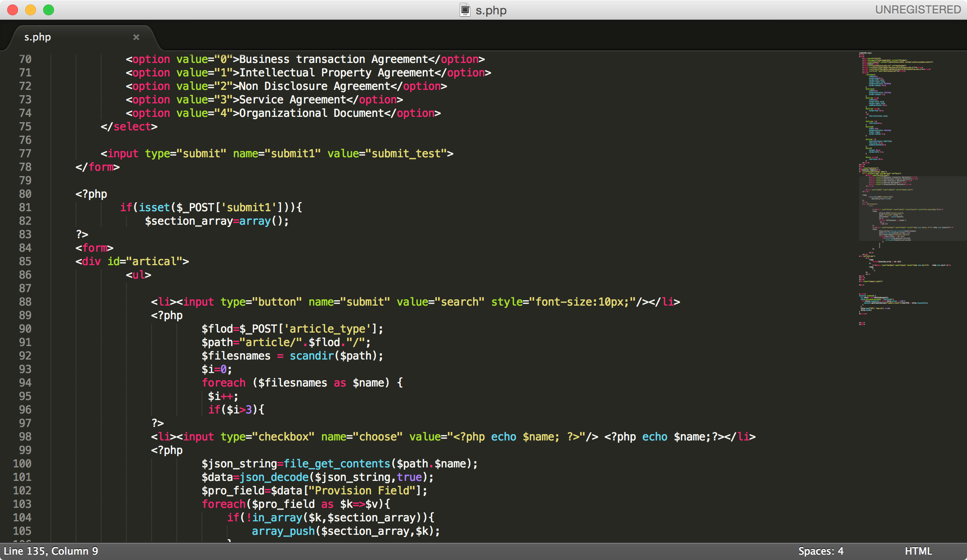This screenshot has width=967, height=560.
Task: Open the HTML syntax selector
Action: (x=918, y=551)
